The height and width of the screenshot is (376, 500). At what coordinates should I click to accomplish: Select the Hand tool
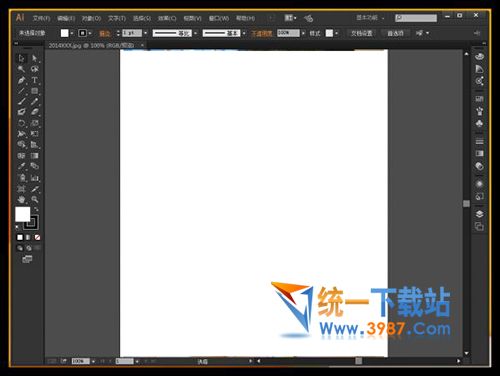coord(21,199)
